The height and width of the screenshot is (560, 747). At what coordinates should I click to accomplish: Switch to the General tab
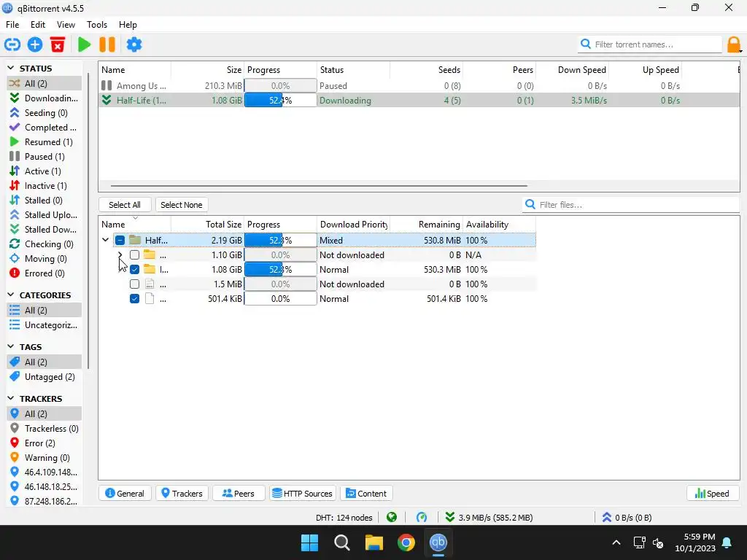click(x=125, y=494)
